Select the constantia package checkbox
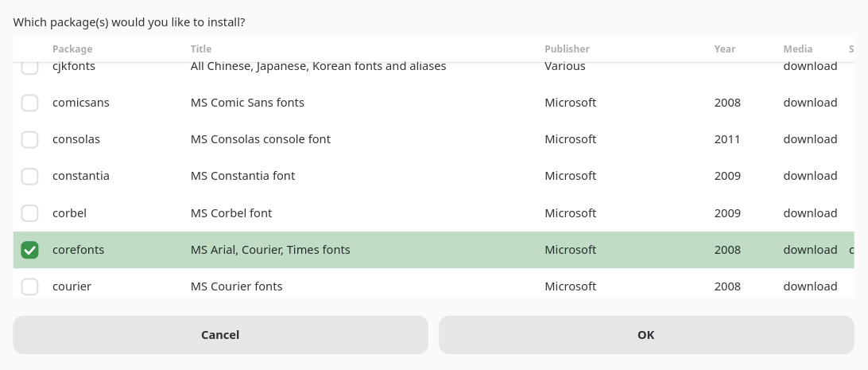The height and width of the screenshot is (370, 868). pos(29,176)
